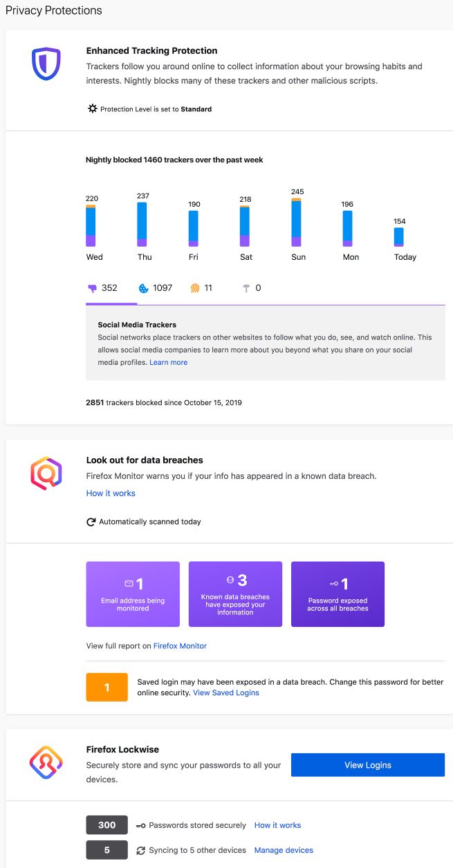Click the orange exposed login count badge

tap(107, 687)
